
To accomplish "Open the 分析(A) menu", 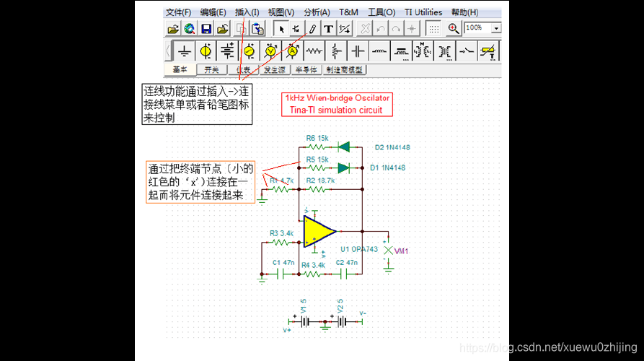I will coord(317,12).
